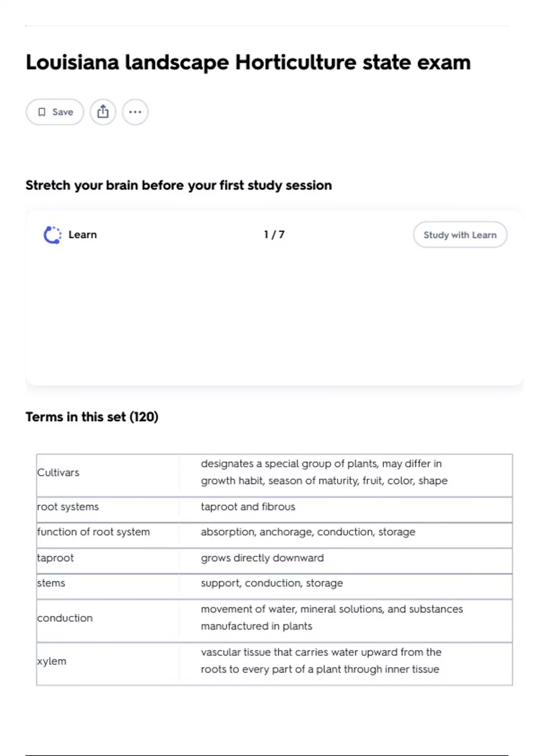Click the Terms in this set heading
534x756 pixels.
pyautogui.click(x=92, y=417)
